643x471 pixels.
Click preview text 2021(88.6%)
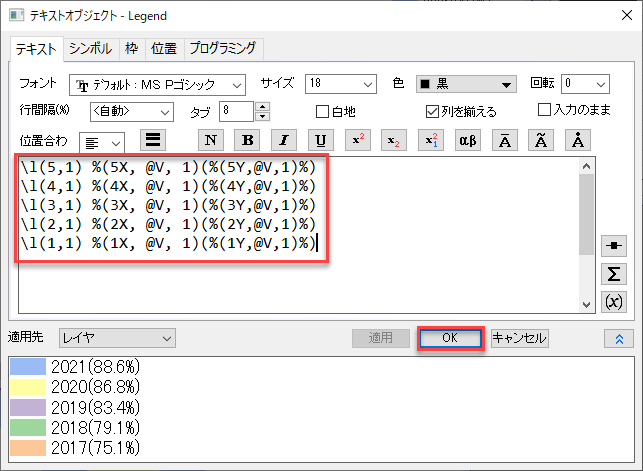coord(96,366)
